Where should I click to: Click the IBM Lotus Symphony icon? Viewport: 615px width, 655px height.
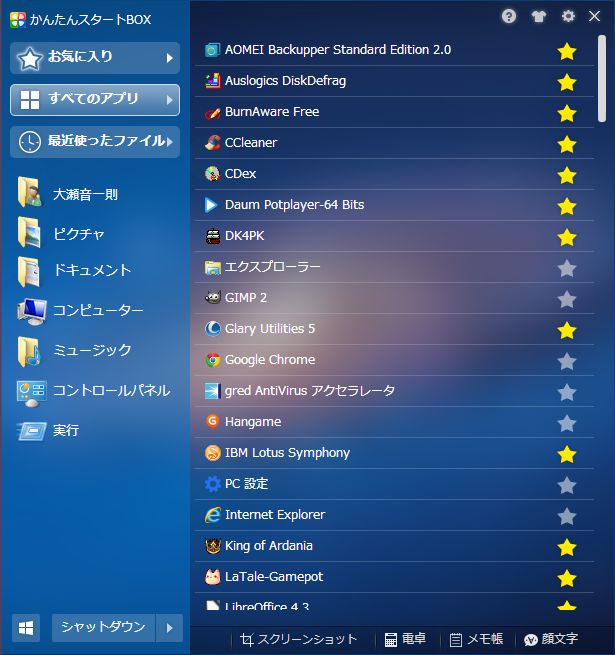(212, 453)
